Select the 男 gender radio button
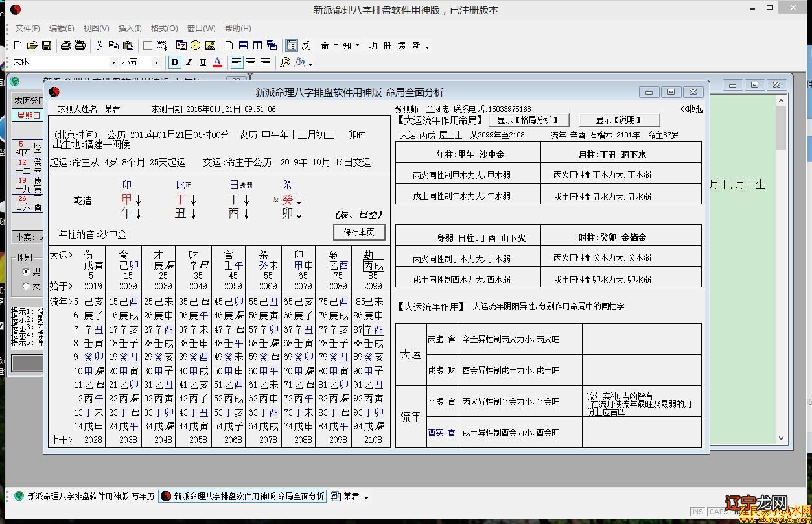 click(26, 272)
